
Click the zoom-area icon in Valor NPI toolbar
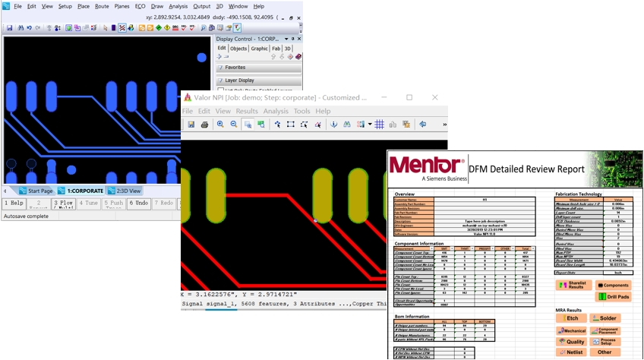[248, 125]
